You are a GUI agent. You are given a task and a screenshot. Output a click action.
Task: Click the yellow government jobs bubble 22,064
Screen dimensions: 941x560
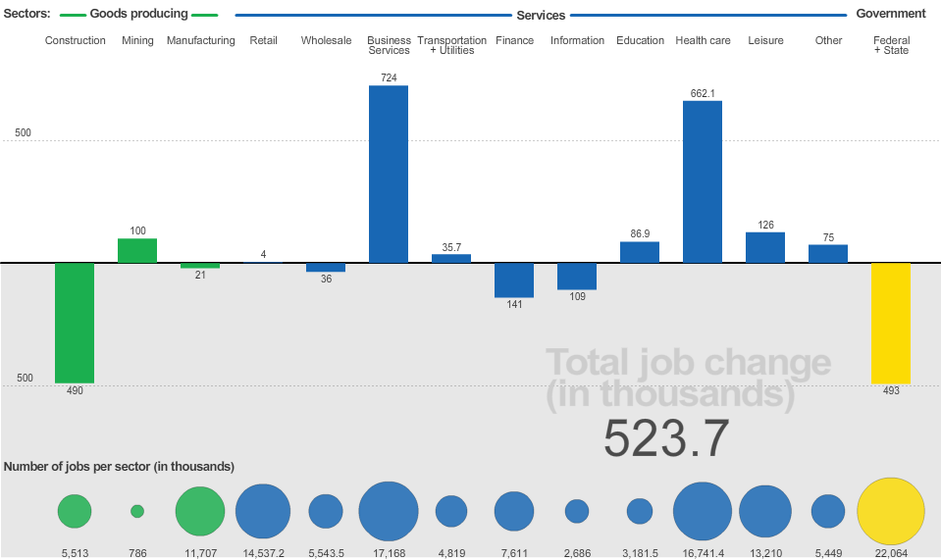[891, 511]
